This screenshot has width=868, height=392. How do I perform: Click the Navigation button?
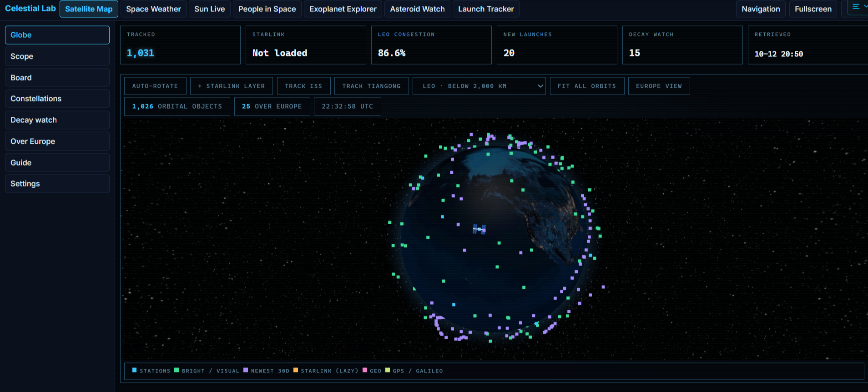pyautogui.click(x=761, y=9)
